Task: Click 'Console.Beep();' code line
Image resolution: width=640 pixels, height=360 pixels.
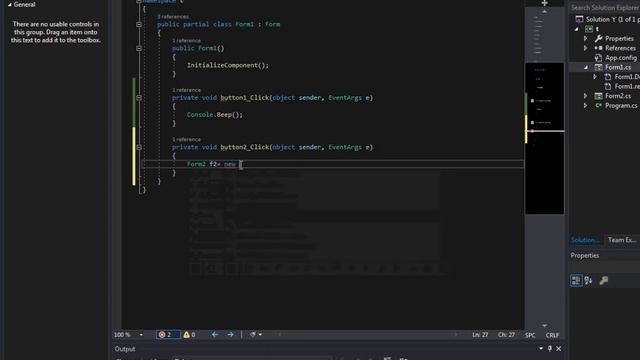Action: point(215,115)
